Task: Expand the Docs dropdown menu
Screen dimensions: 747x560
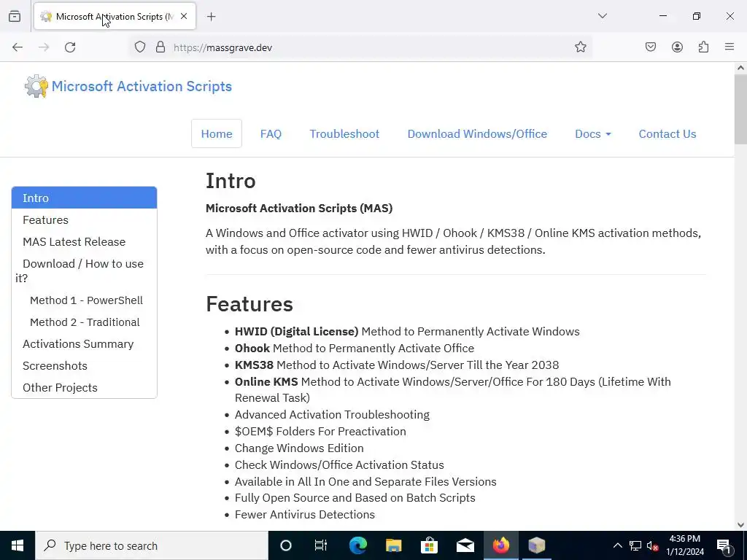Action: 592,134
